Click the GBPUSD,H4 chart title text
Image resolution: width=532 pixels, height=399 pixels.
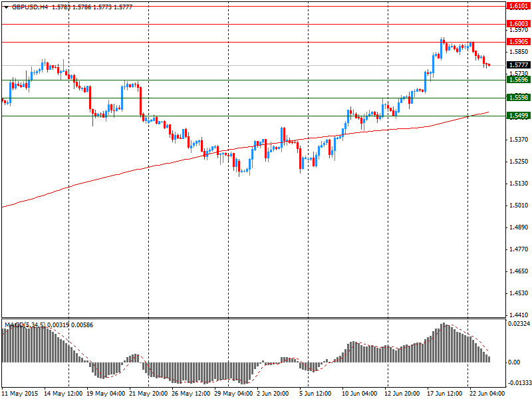click(30, 7)
